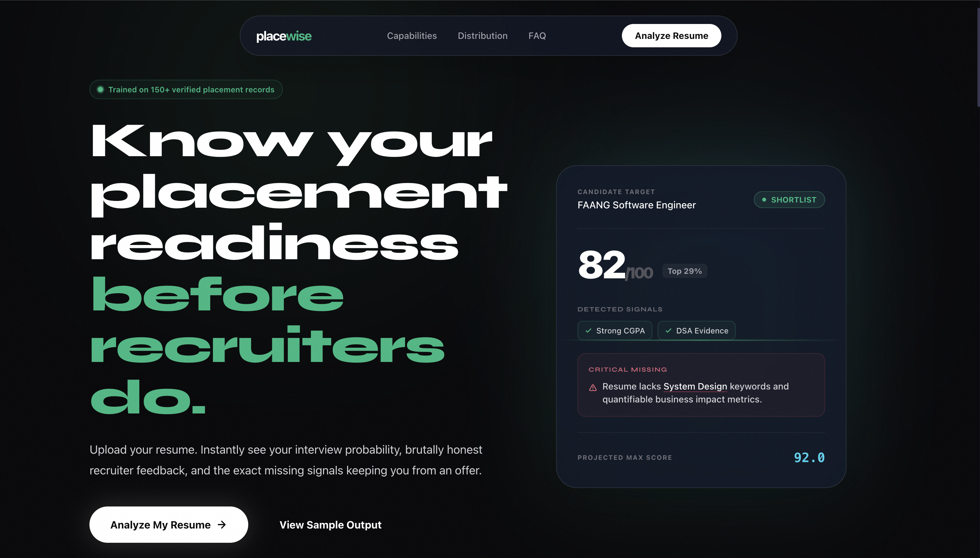Open the Capabilities nav link
This screenshot has width=980, height=558.
coord(412,36)
